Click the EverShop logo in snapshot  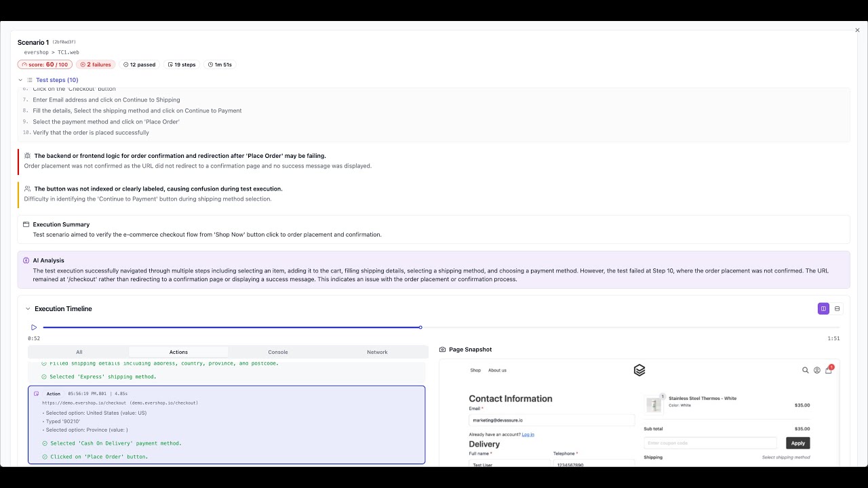tap(639, 370)
